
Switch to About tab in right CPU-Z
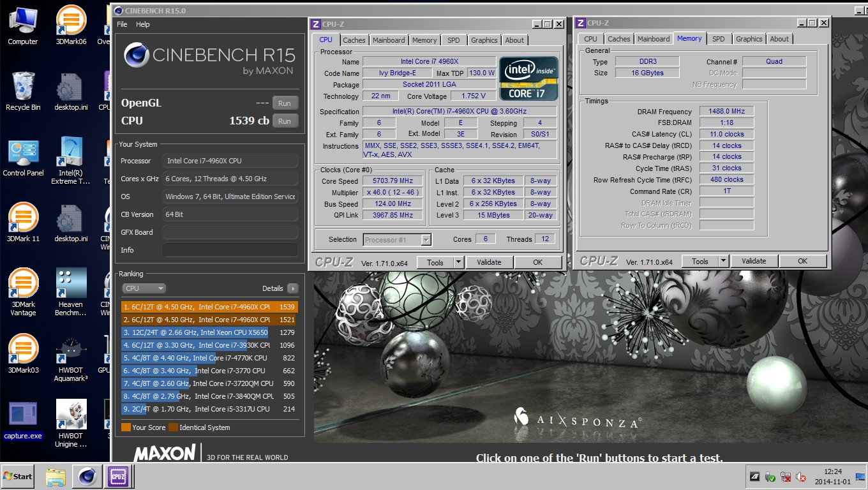point(779,39)
